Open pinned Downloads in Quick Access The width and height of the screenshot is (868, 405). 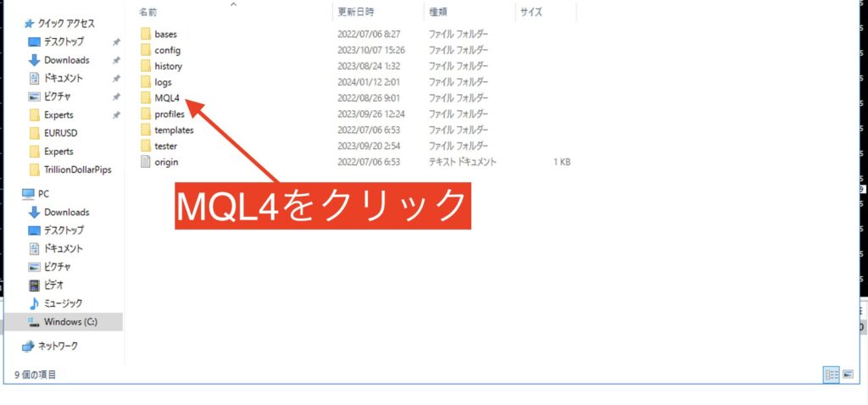pos(66,60)
